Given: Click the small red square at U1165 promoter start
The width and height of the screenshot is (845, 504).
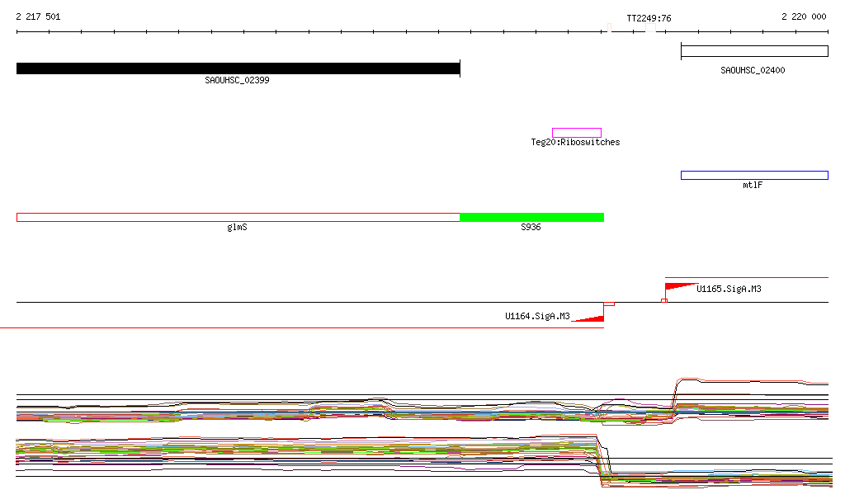Looking at the screenshot, I should (x=664, y=300).
